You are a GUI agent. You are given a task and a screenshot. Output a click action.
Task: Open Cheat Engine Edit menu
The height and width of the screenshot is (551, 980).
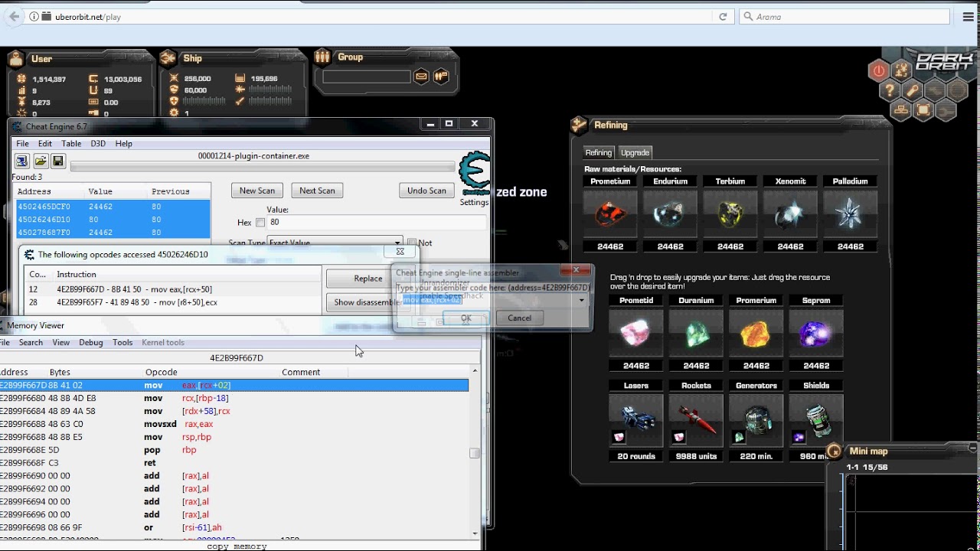point(45,143)
